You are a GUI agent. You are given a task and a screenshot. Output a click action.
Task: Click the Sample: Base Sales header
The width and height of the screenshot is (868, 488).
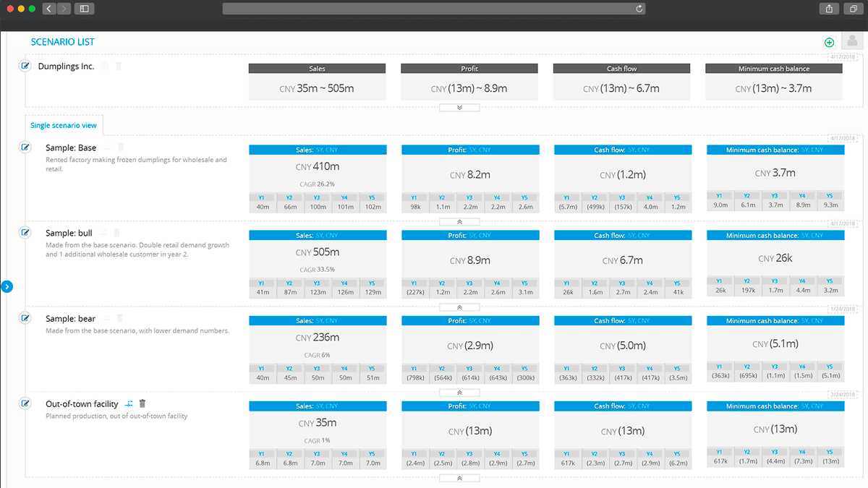coord(318,150)
